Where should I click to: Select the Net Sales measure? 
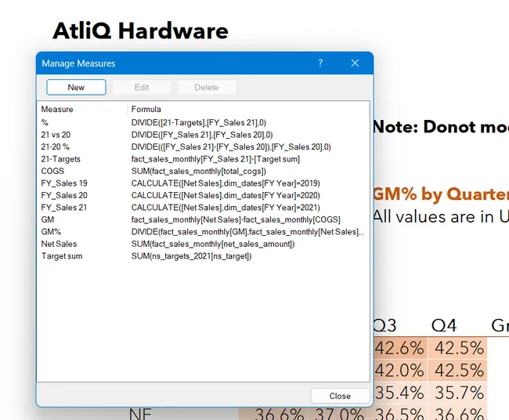(x=60, y=244)
